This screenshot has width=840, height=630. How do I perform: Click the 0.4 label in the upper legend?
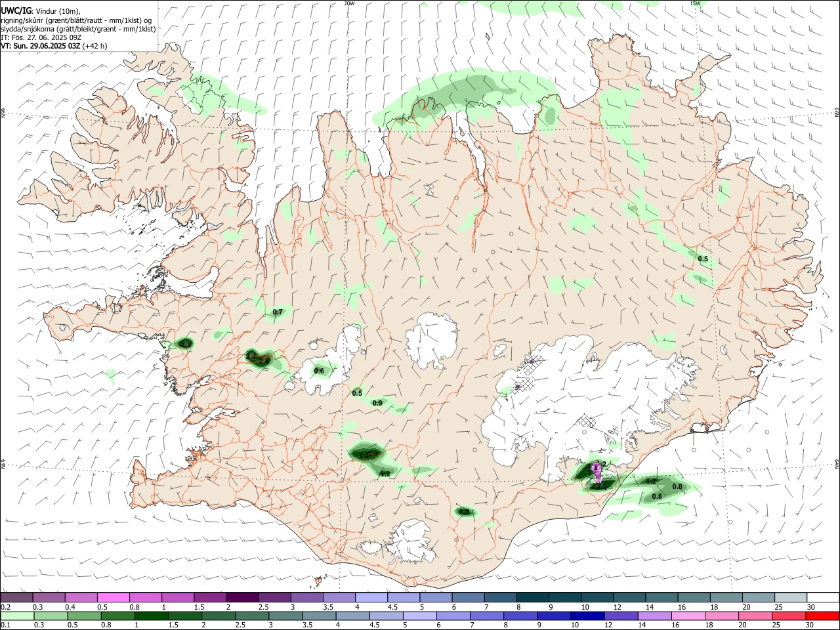click(x=70, y=607)
